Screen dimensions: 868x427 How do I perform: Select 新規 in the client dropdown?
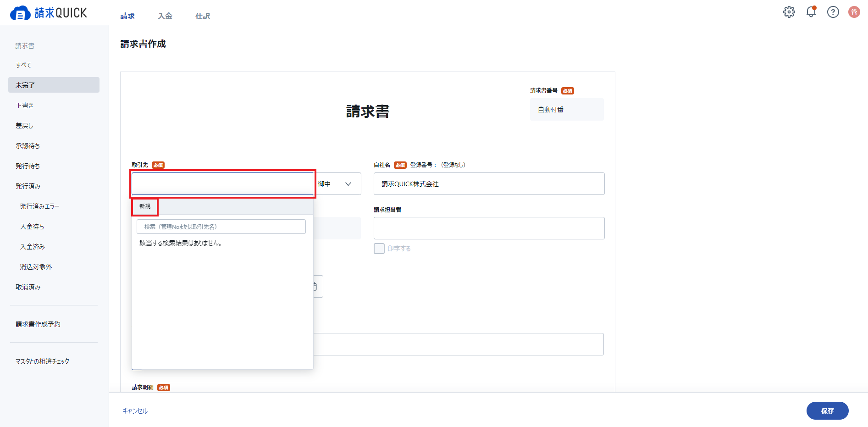click(145, 206)
